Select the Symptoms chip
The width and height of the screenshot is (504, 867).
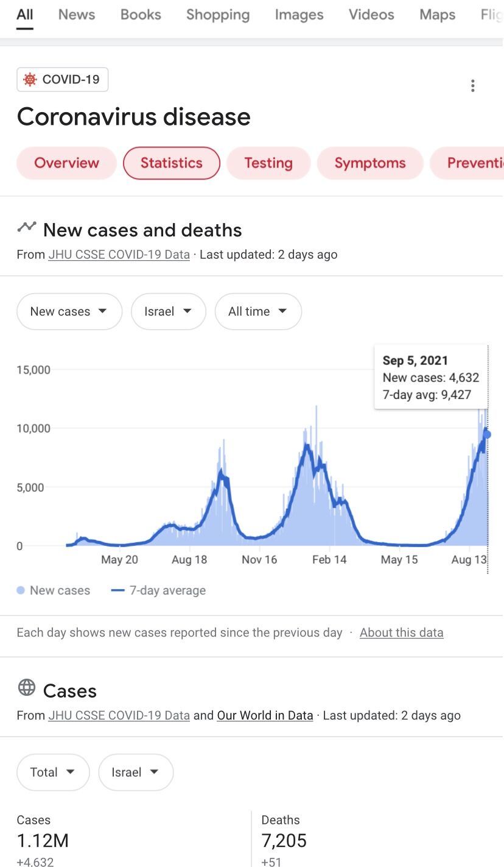(x=370, y=163)
